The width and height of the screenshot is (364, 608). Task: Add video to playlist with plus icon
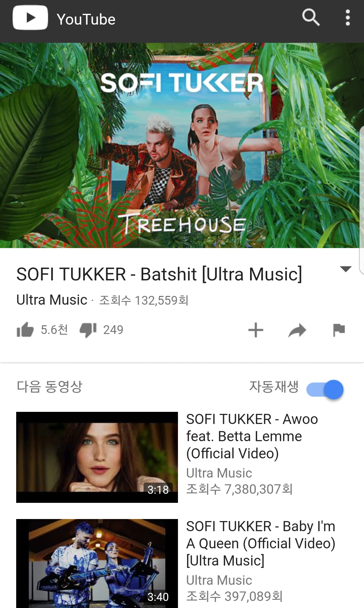tap(256, 330)
